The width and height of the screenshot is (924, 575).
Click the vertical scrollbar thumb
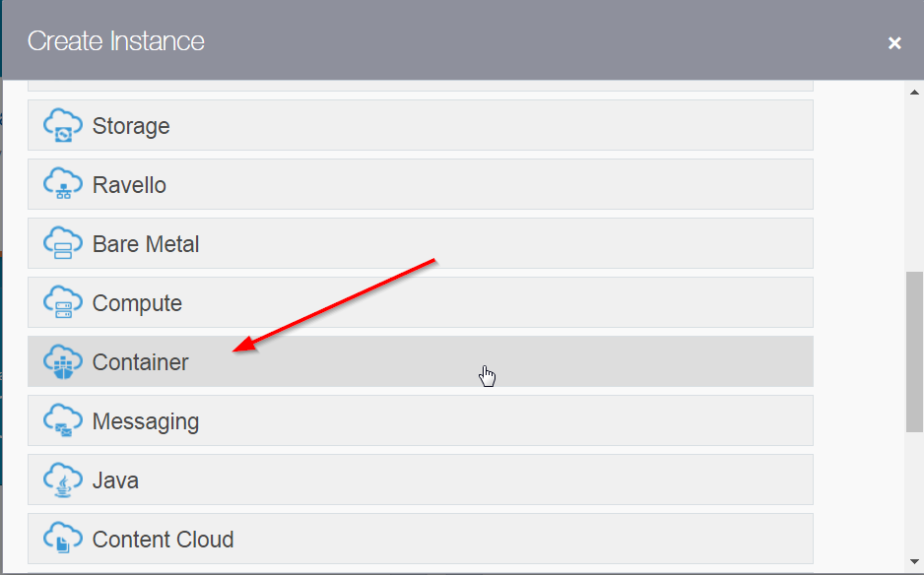pos(914,350)
